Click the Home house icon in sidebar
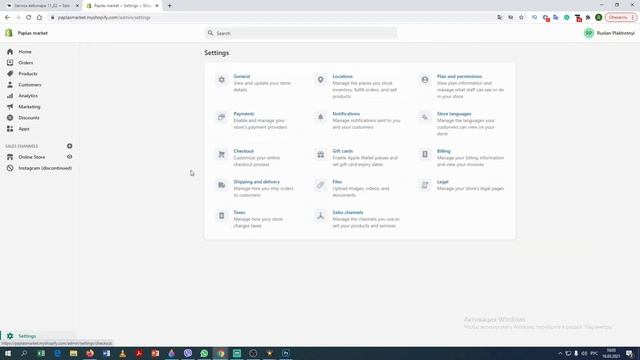 10,52
